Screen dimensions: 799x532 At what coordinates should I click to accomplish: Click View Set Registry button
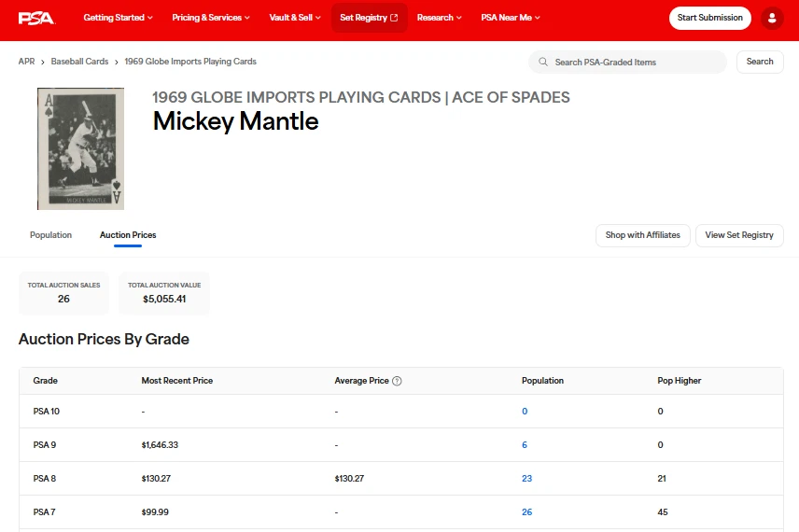739,235
